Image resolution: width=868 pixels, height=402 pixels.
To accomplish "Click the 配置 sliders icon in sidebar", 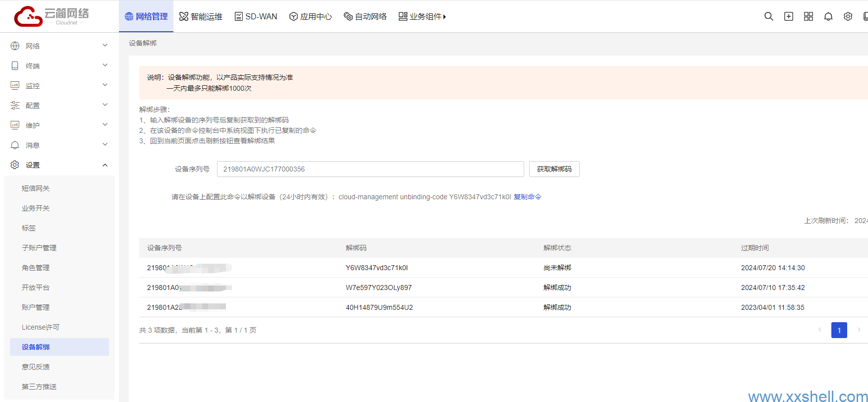I will click(x=15, y=105).
